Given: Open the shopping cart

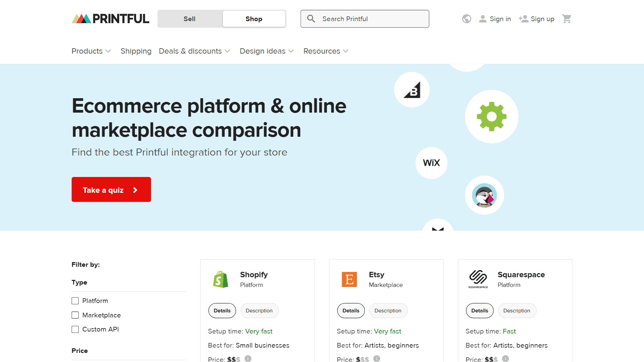Looking at the screenshot, I should (567, 19).
